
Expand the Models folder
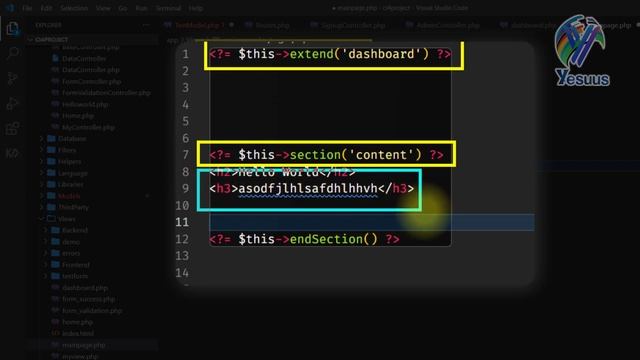pyautogui.click(x=69, y=196)
